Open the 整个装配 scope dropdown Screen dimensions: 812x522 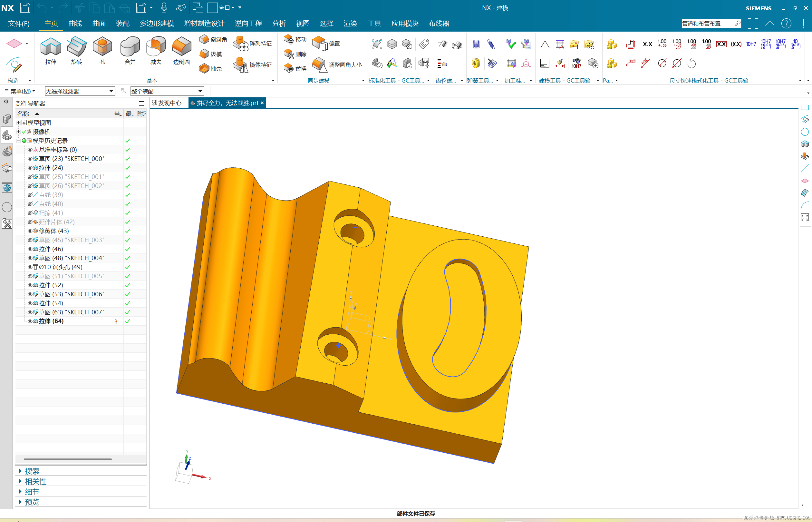click(x=167, y=91)
